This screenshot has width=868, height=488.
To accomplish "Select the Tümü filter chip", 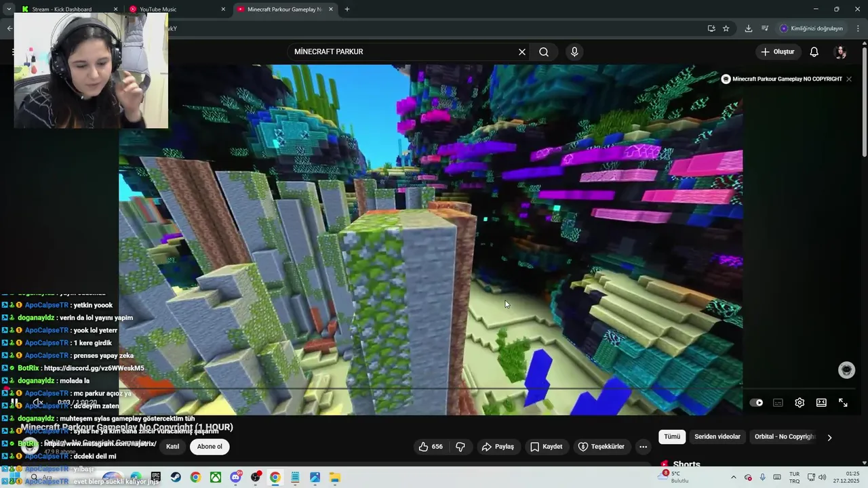I will [x=672, y=437].
